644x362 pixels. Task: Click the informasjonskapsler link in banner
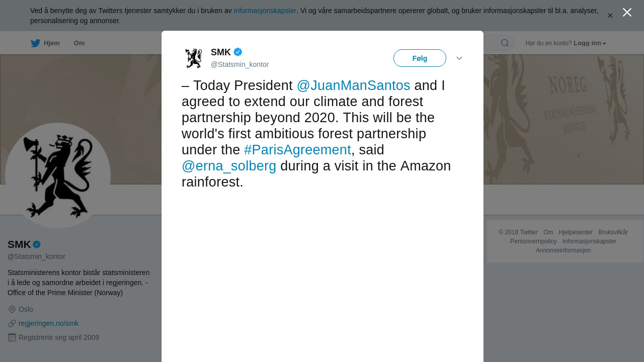(x=265, y=11)
